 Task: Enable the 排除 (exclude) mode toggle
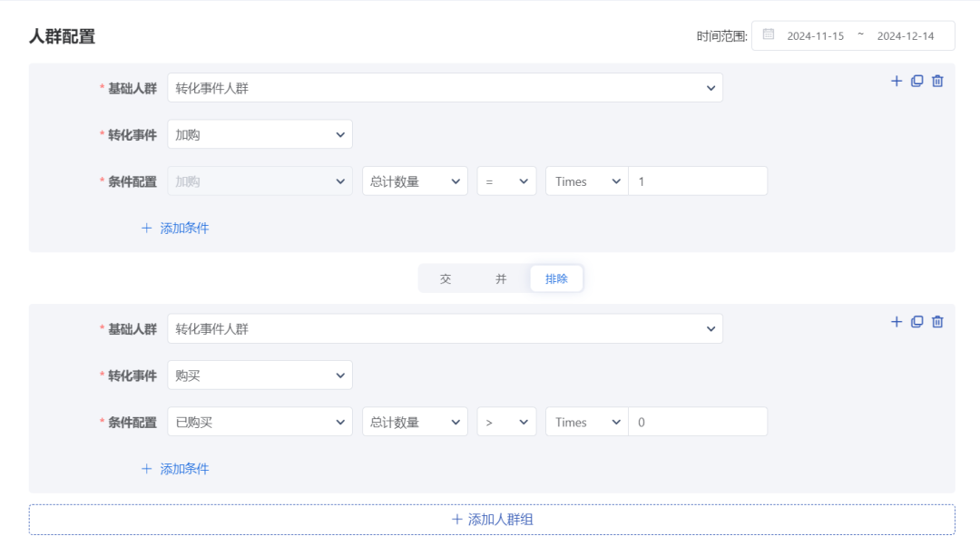click(556, 278)
